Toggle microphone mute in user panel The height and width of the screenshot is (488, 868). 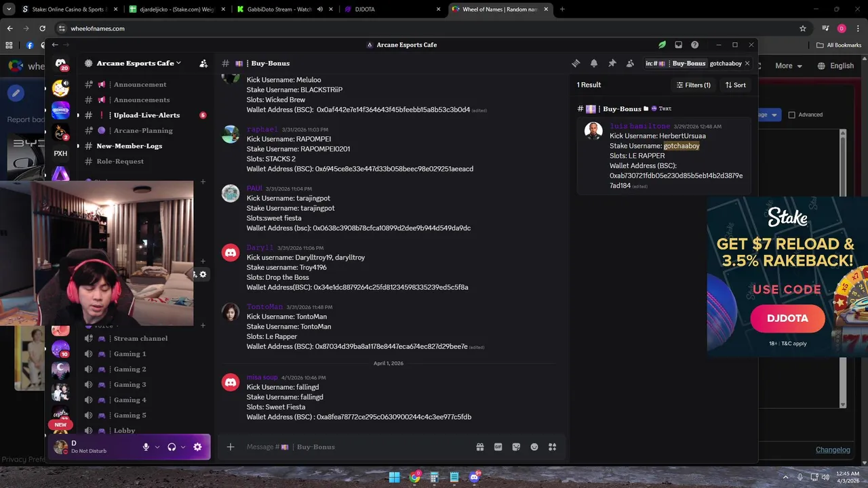click(x=146, y=447)
